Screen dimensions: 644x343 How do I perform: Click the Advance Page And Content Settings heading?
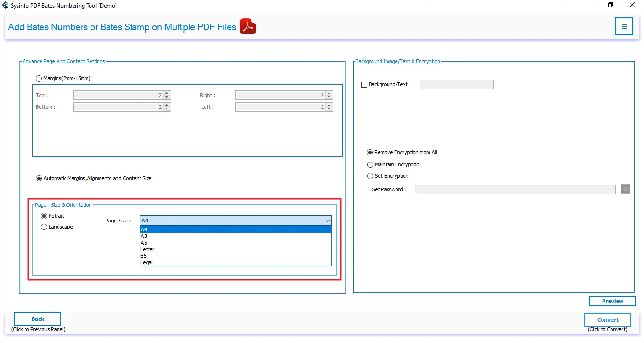coord(64,61)
